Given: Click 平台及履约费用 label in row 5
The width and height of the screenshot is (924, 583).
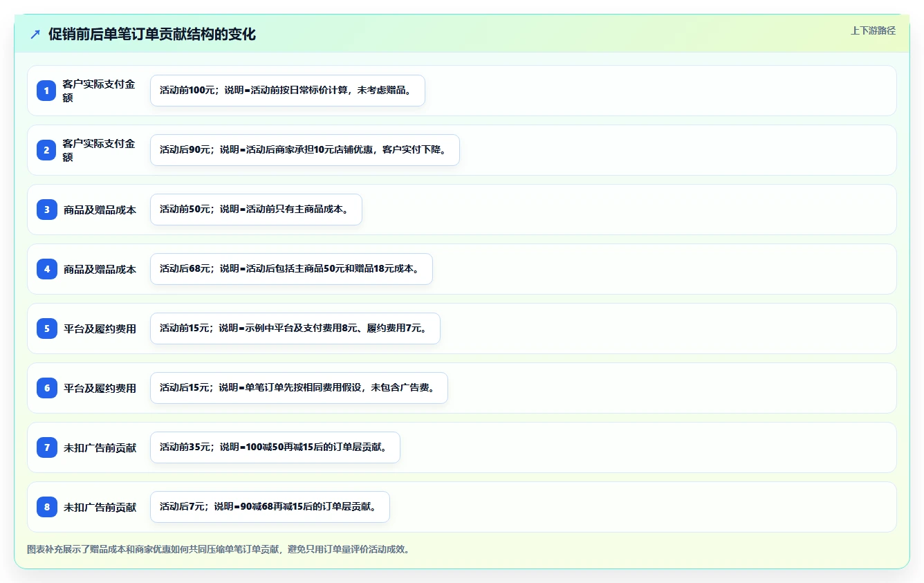Looking at the screenshot, I should pos(100,329).
